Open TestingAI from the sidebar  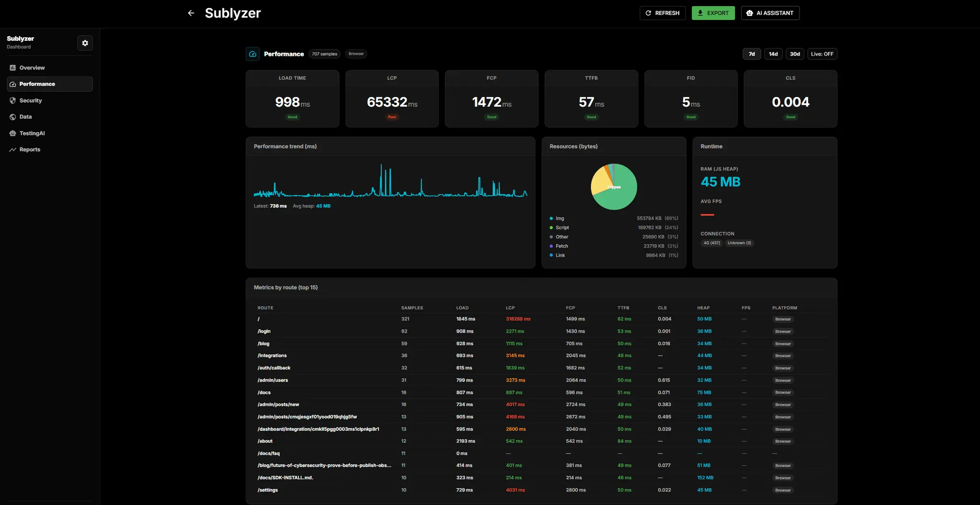coord(50,134)
